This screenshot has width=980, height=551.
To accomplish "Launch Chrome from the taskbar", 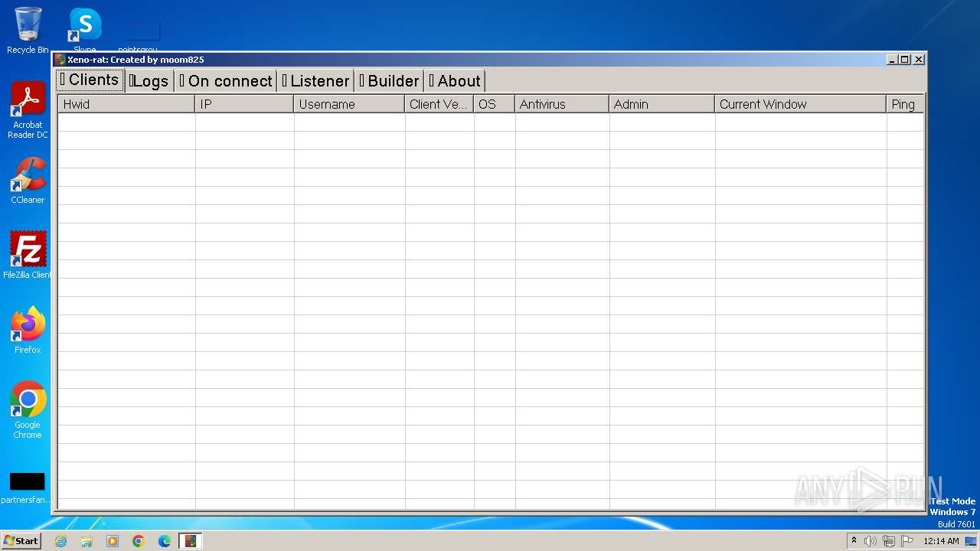I will tap(139, 541).
